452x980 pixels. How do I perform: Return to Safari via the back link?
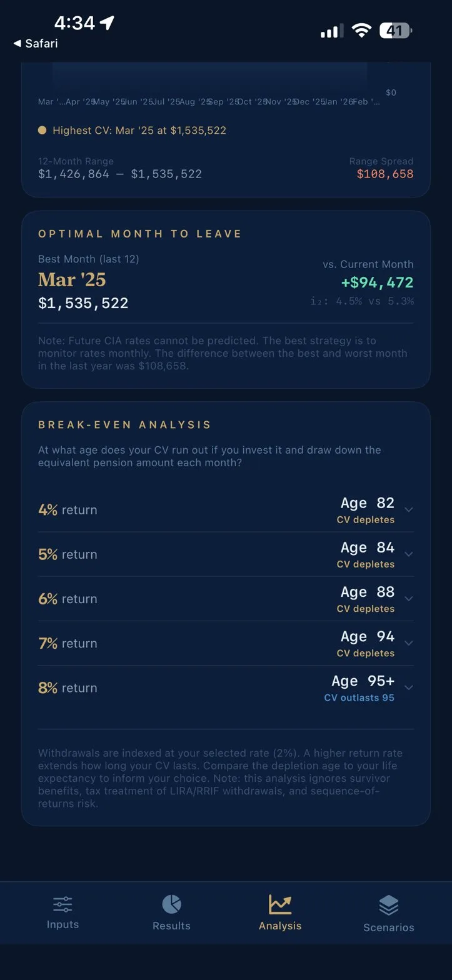coord(34,44)
